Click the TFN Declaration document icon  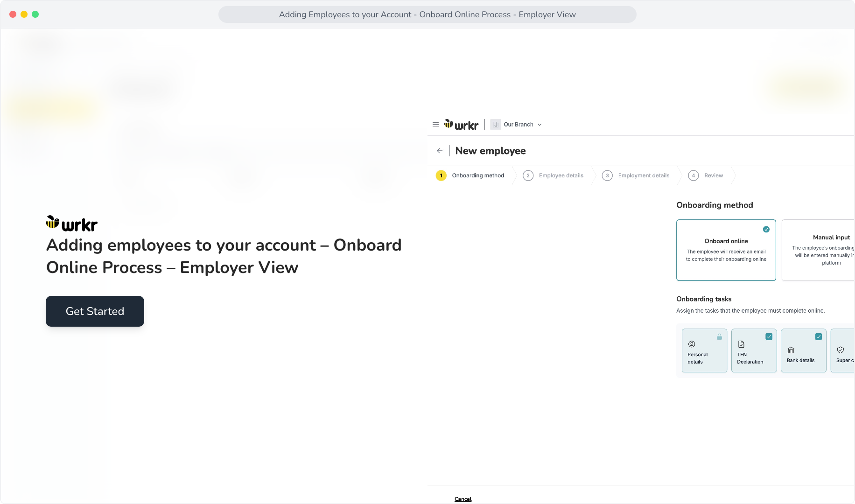coord(741,344)
